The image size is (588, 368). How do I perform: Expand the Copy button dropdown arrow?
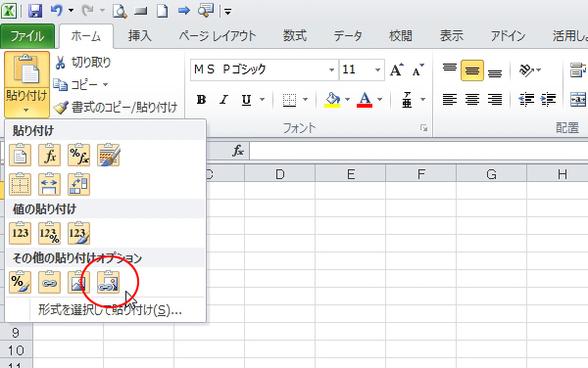(106, 85)
